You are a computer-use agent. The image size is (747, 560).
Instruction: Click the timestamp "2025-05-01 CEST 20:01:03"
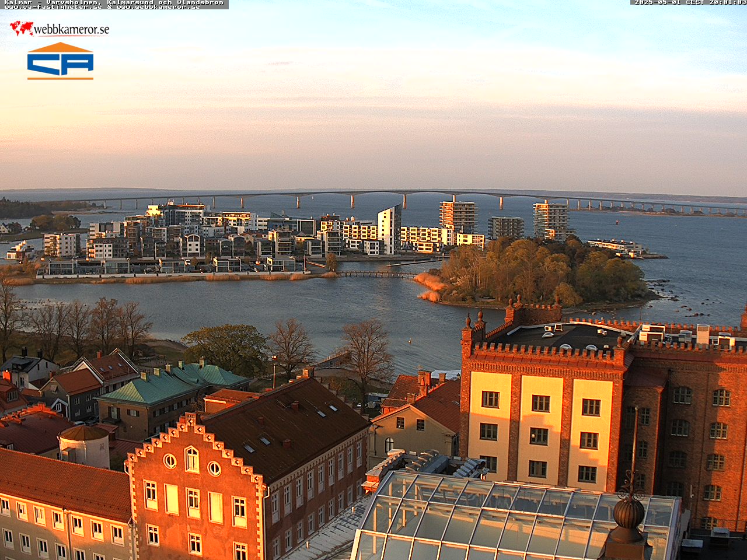[x=690, y=2]
